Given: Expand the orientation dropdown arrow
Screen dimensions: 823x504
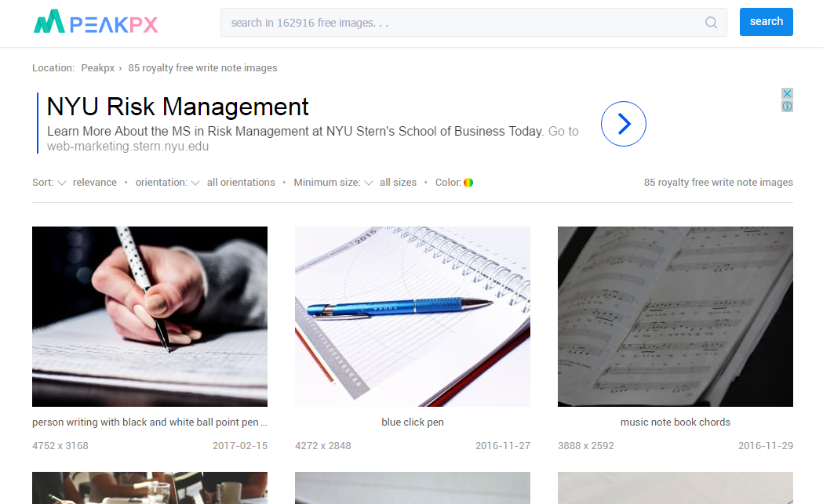Looking at the screenshot, I should coord(195,183).
